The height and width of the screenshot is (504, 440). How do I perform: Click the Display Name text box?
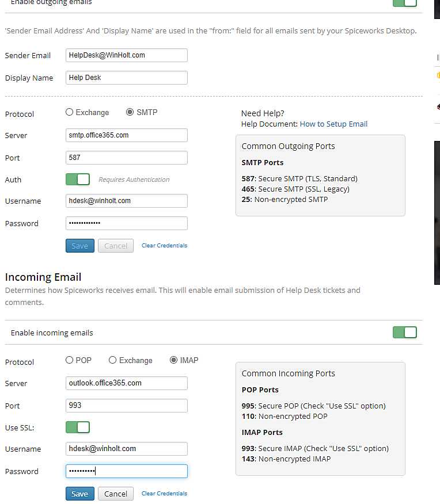click(x=126, y=78)
